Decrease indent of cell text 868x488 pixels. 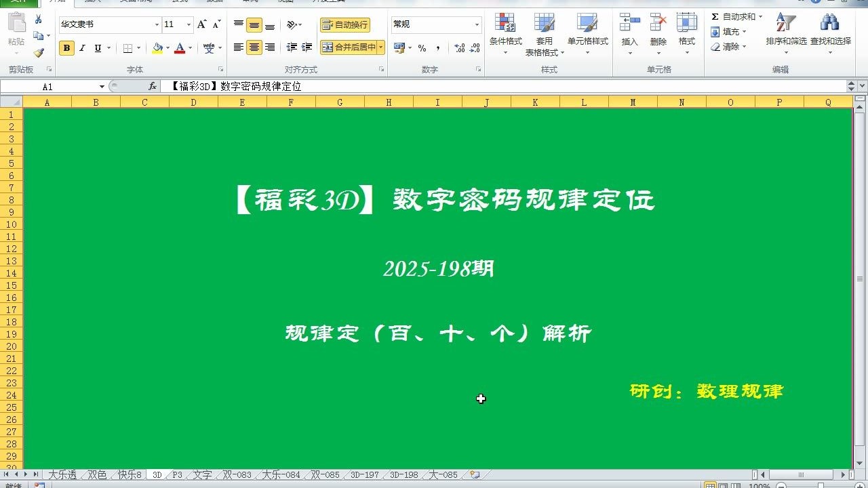(x=292, y=47)
